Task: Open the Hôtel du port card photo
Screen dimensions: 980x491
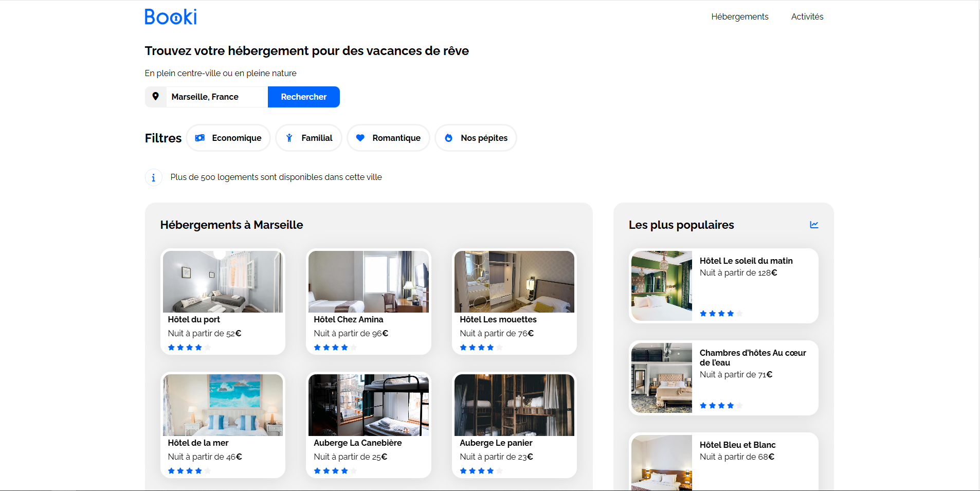Action: (223, 282)
